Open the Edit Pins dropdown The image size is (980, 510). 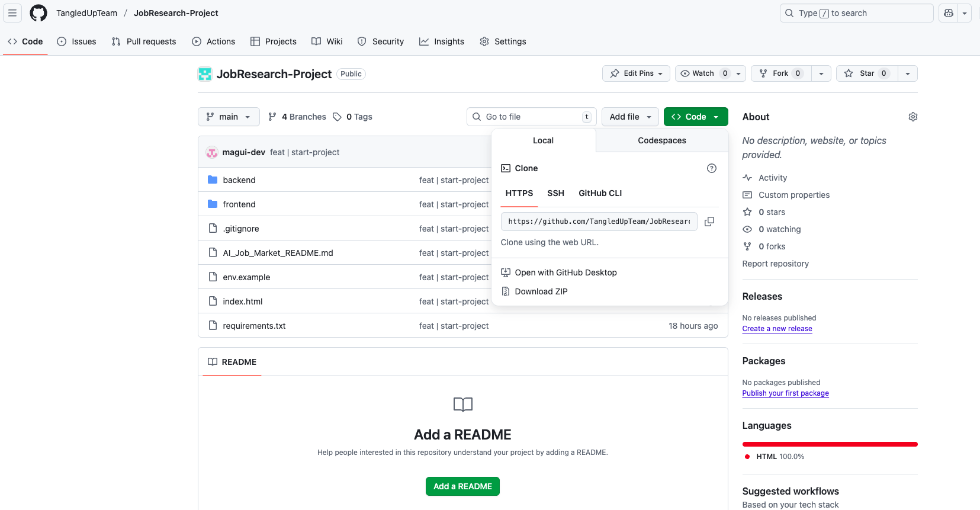click(637, 73)
